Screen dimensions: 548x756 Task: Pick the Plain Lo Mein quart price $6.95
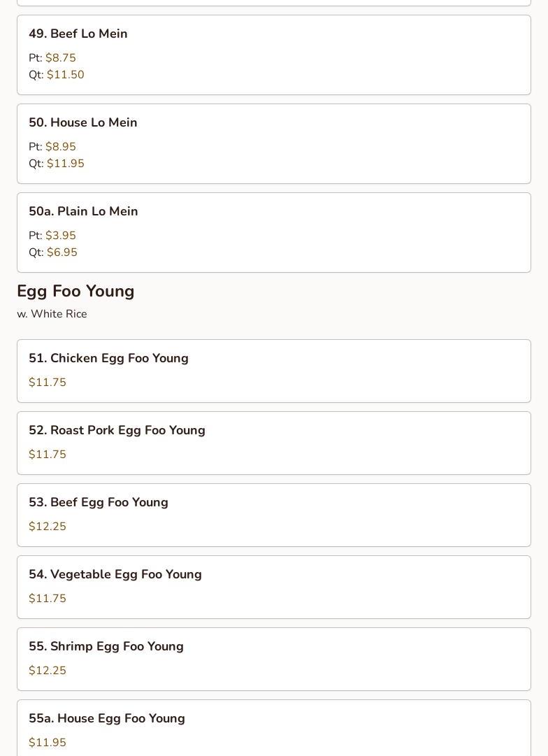[62, 252]
